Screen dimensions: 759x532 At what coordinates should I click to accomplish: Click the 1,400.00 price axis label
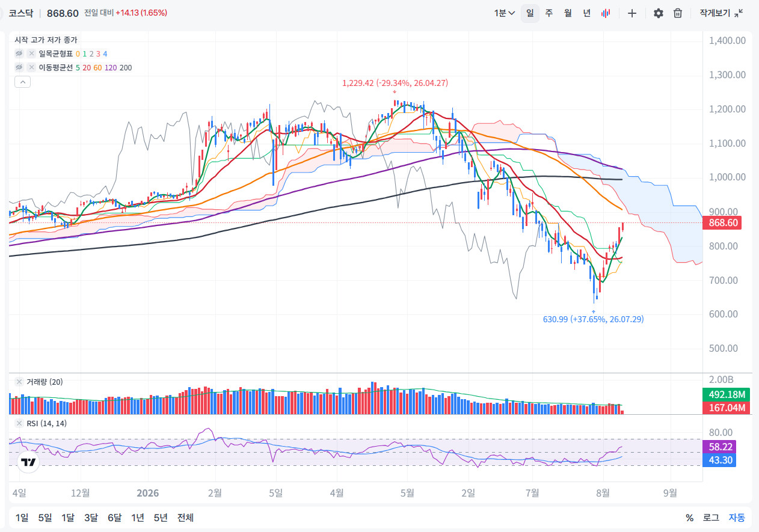727,41
